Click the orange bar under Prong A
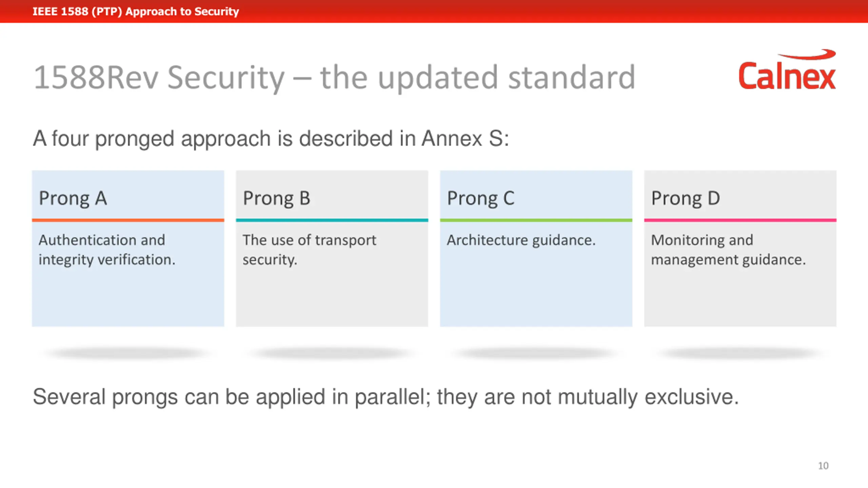Screen dimensions: 868x488 (x=128, y=220)
